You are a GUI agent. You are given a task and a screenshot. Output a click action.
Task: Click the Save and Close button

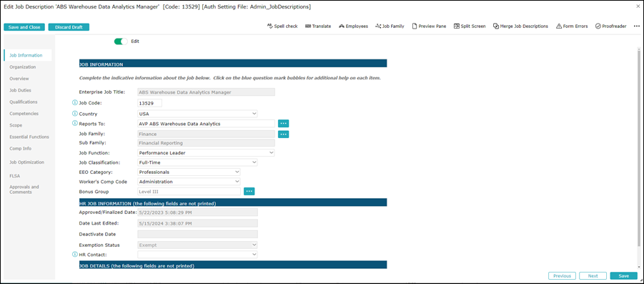[24, 27]
